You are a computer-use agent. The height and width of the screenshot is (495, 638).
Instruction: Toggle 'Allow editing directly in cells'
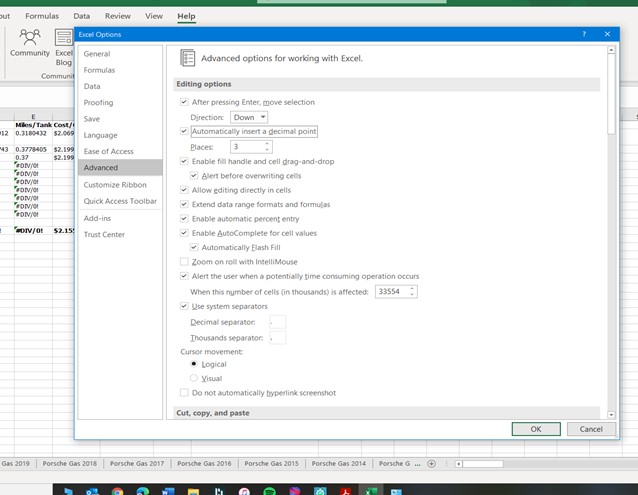(x=184, y=190)
